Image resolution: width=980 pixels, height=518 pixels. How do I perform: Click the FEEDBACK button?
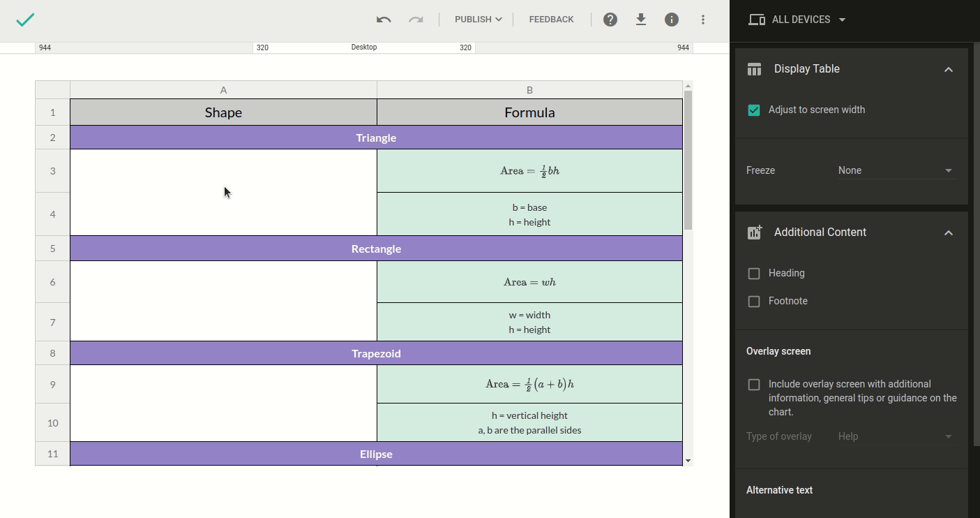[551, 20]
